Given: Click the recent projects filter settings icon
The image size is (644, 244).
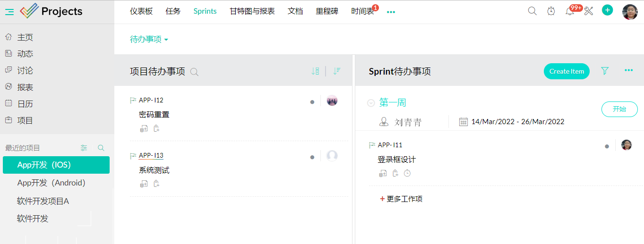Looking at the screenshot, I should coord(84,148).
